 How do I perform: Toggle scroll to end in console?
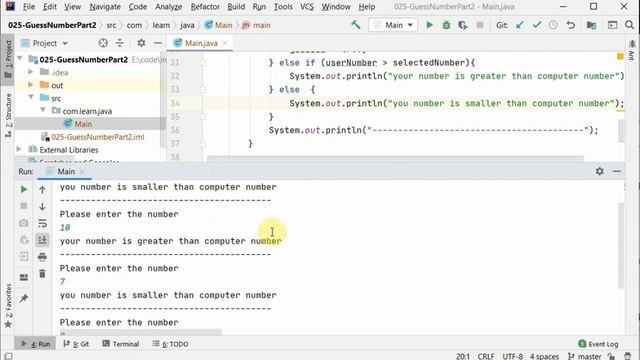42,240
